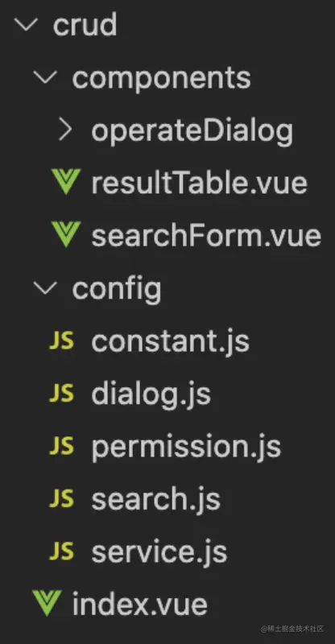Open the resultTable.vue file
Image resolution: width=335 pixels, height=644 pixels.
[x=200, y=184]
